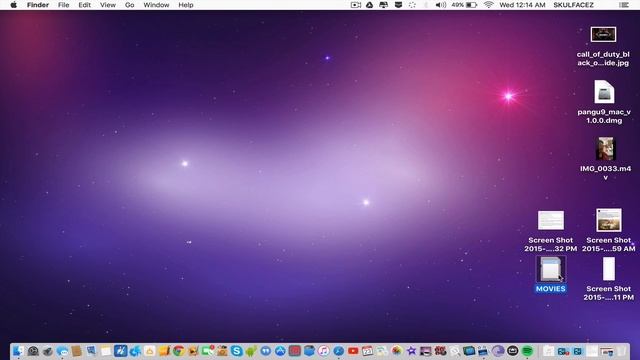Launch Spotify from the Dock

(x=527, y=351)
